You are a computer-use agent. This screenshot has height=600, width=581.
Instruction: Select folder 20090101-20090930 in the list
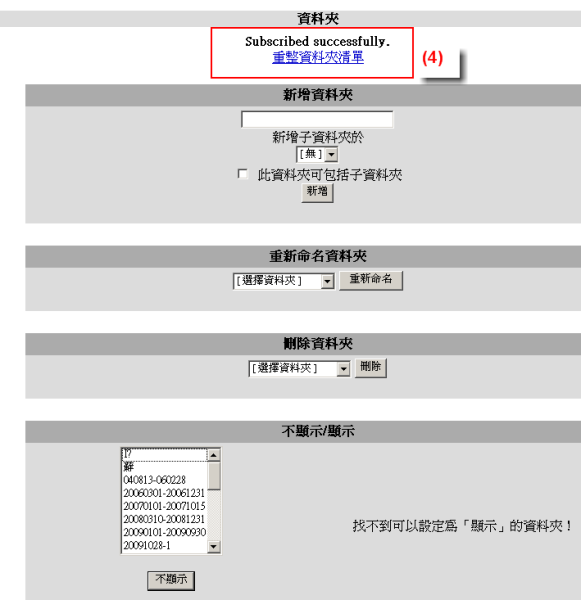165,532
